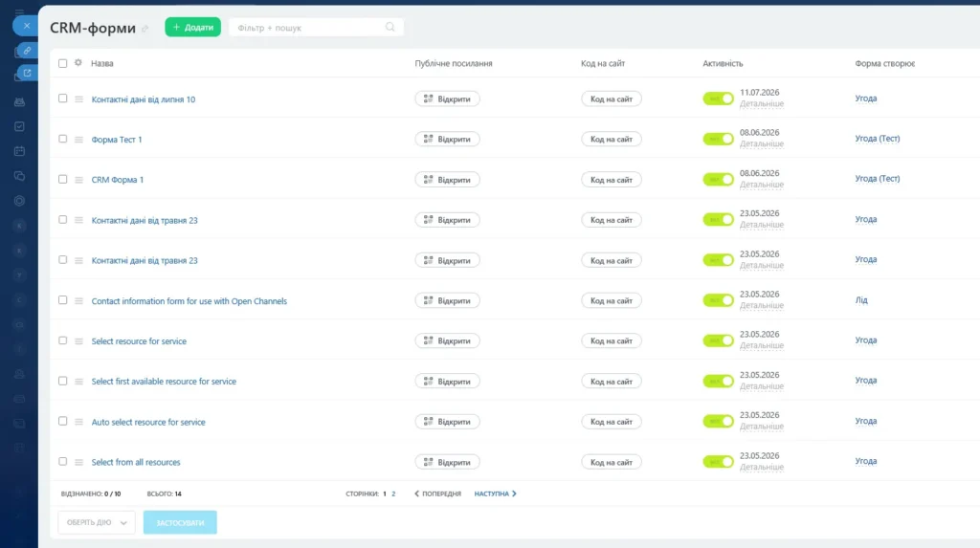Screen dimensions: 980x548
Task: Open the Оберіть дію dropdown
Action: [x=97, y=522]
